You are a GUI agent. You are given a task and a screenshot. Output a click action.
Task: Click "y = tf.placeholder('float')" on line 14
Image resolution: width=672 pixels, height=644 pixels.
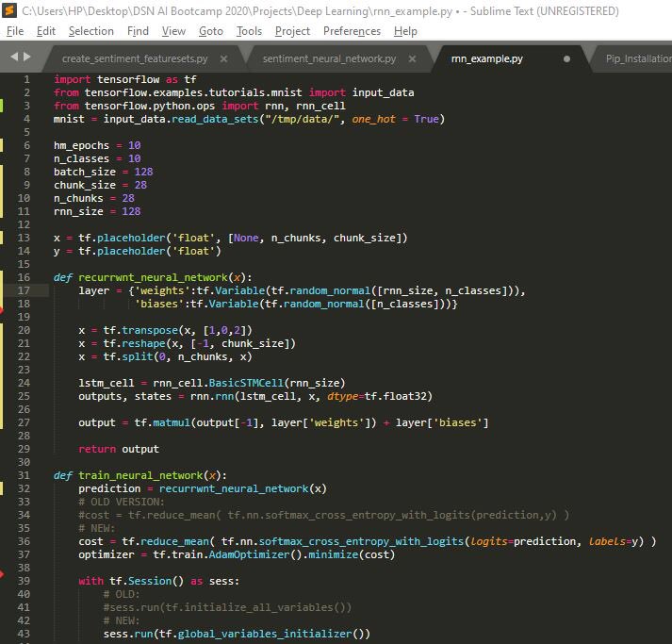[138, 251]
